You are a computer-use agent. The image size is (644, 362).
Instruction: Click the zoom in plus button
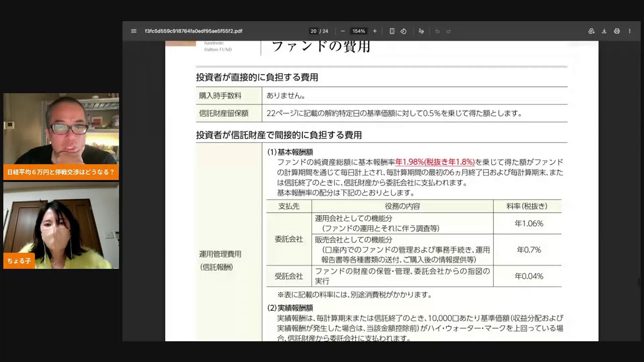pyautogui.click(x=375, y=31)
